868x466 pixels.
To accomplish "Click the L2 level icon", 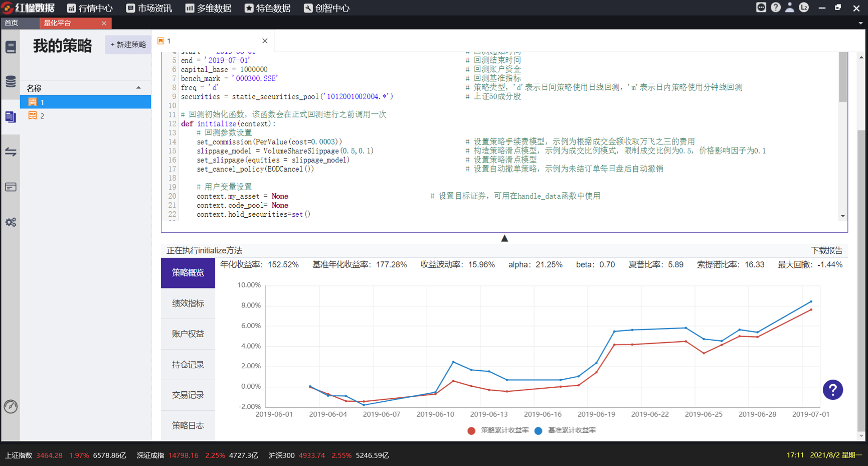I will pyautogui.click(x=804, y=8).
